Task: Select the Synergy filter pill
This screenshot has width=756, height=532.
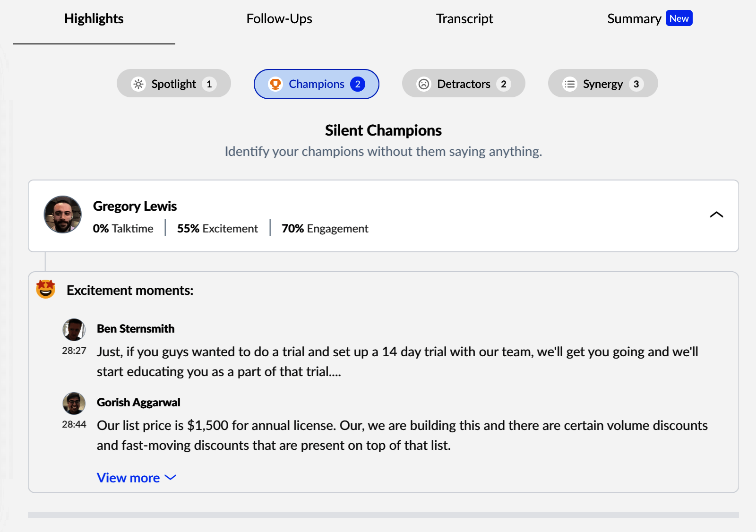Action: click(602, 84)
